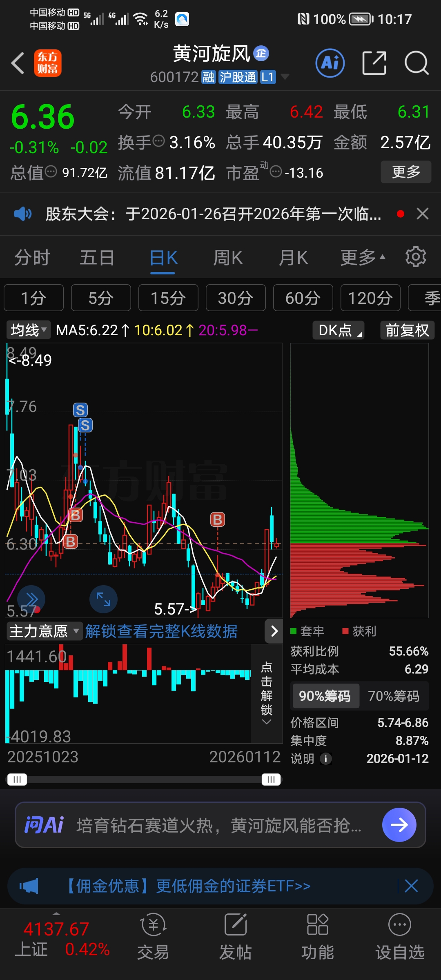Viewport: 441px width, 980px height.
Task: Adjust the right date range handle
Action: click(271, 780)
